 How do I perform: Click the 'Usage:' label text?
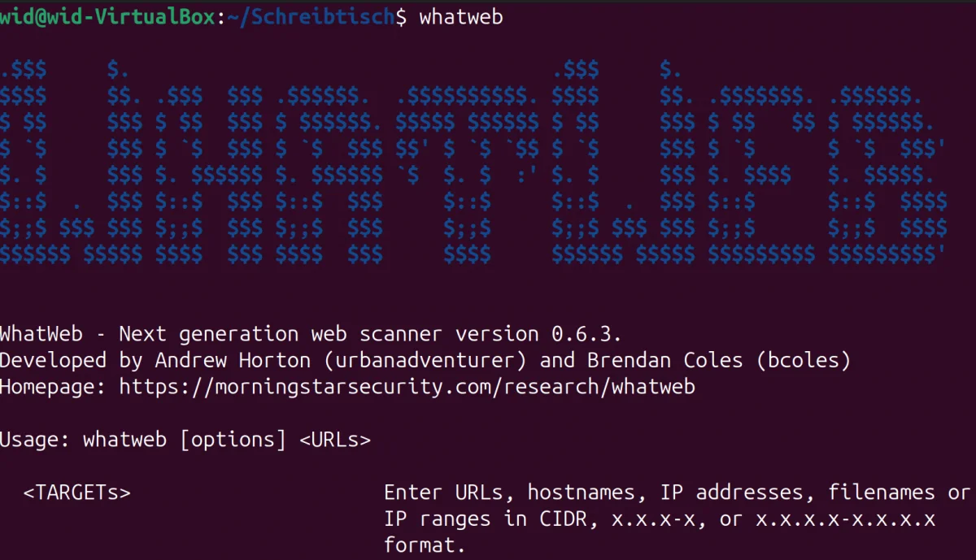(x=36, y=440)
